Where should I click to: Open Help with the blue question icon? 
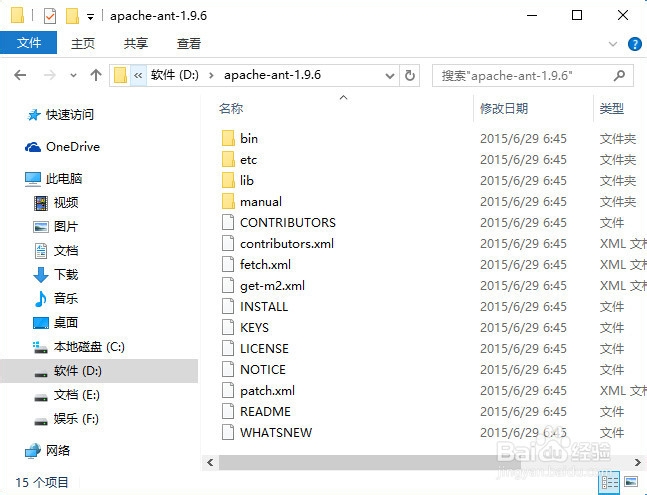click(x=635, y=44)
